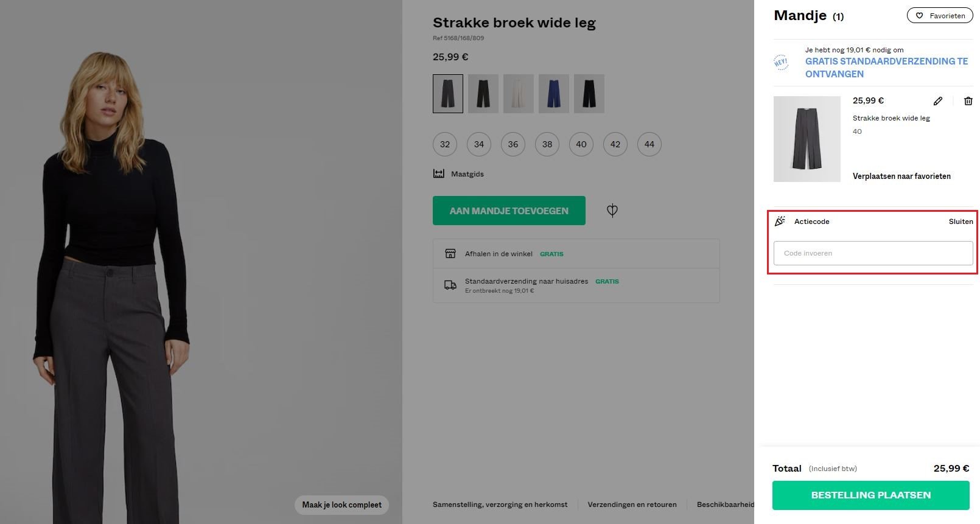Open the edit pencil icon for the cart item
Screen dimensions: 980x524
[x=937, y=101]
